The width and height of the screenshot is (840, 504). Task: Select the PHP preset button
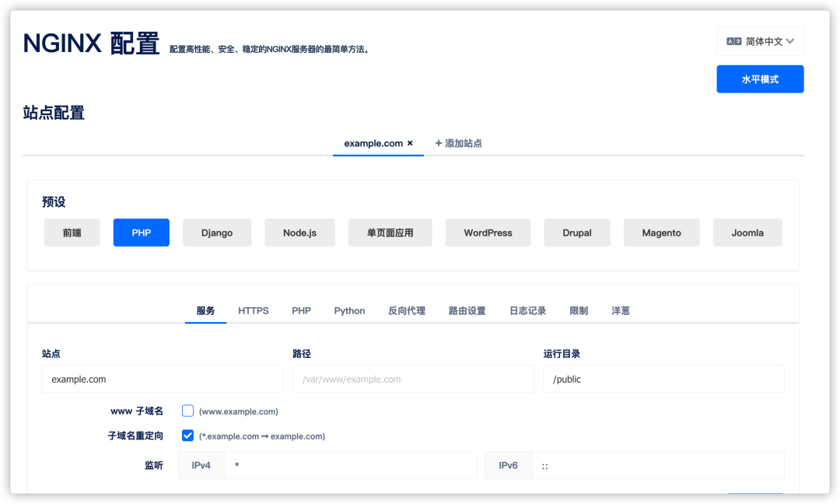pyautogui.click(x=142, y=233)
